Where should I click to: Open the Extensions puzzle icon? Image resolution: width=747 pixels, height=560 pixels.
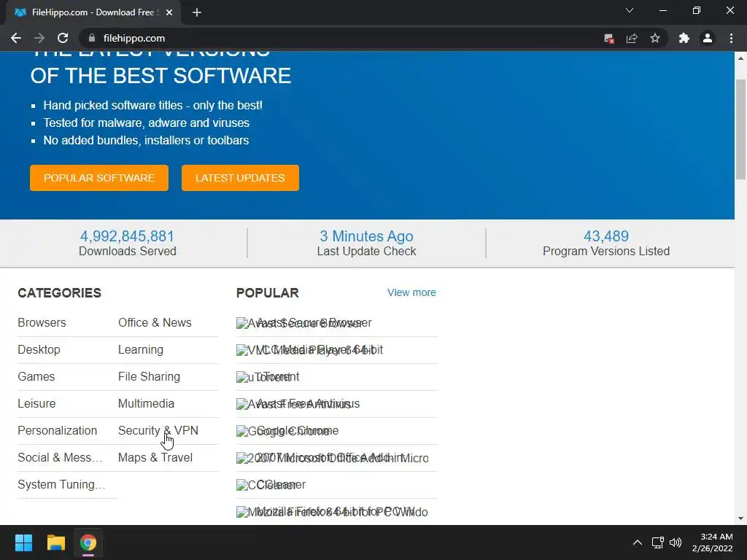click(x=684, y=38)
